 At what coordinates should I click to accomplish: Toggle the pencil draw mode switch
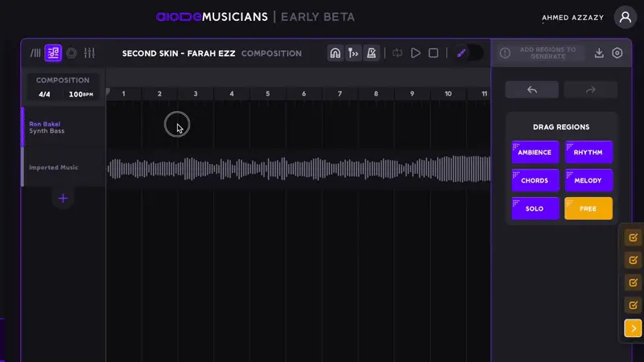click(x=468, y=53)
